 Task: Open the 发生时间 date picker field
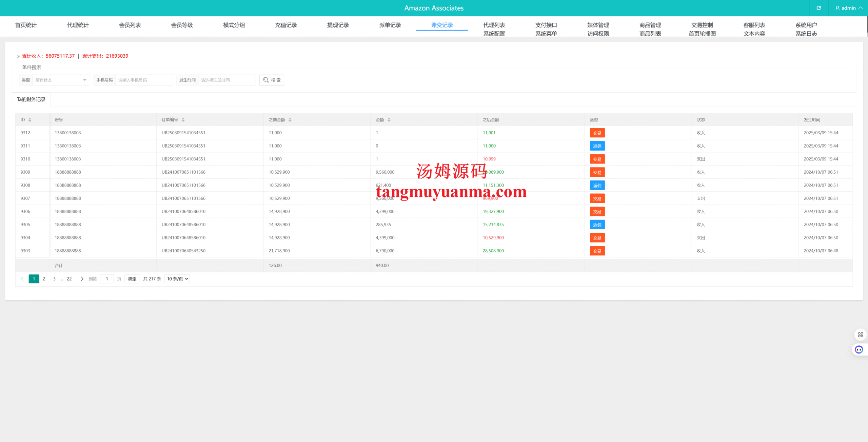[226, 80]
